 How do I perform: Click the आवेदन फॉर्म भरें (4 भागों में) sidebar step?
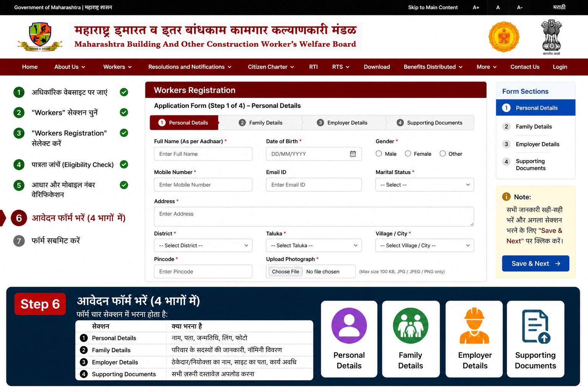click(x=78, y=218)
